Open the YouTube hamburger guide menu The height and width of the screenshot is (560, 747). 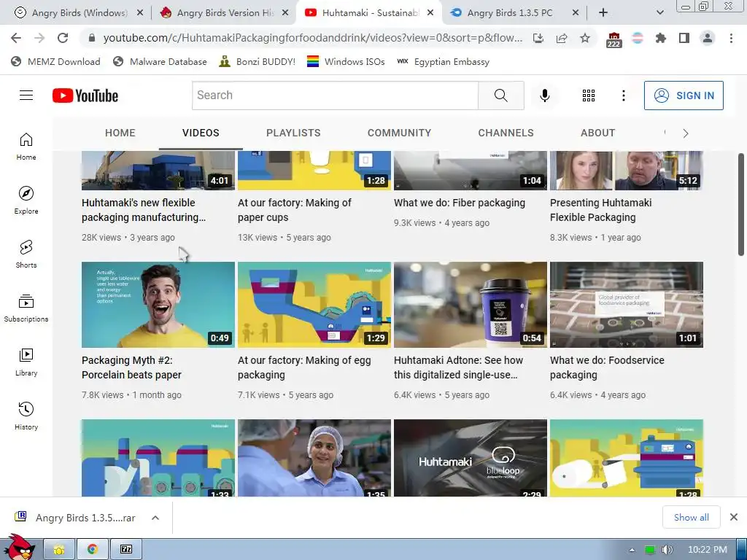(26, 96)
